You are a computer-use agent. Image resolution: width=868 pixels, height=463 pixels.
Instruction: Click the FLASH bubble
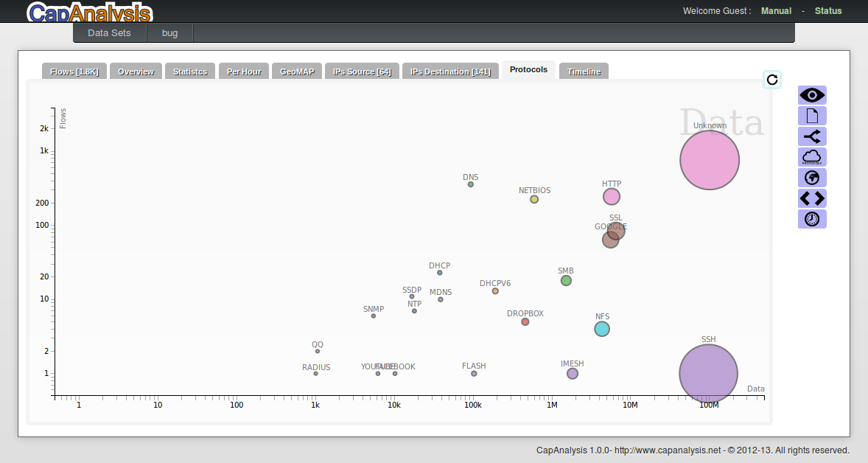coord(474,374)
